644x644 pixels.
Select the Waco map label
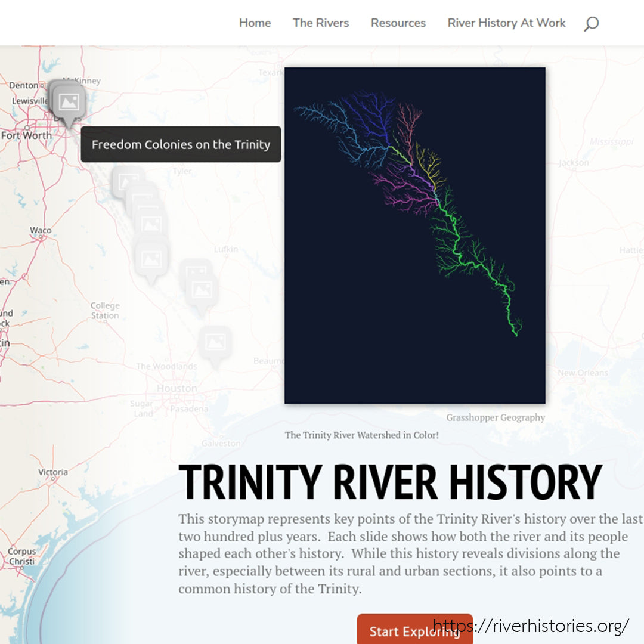click(41, 230)
